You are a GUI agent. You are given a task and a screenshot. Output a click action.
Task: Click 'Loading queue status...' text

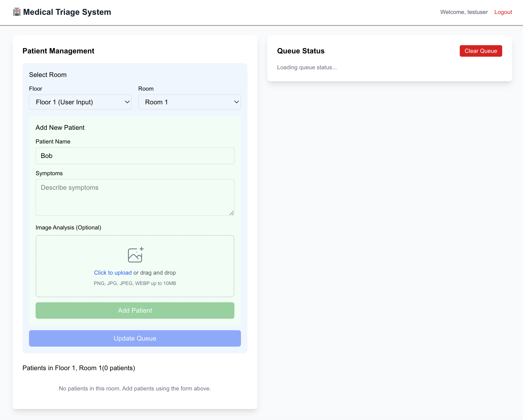(307, 67)
